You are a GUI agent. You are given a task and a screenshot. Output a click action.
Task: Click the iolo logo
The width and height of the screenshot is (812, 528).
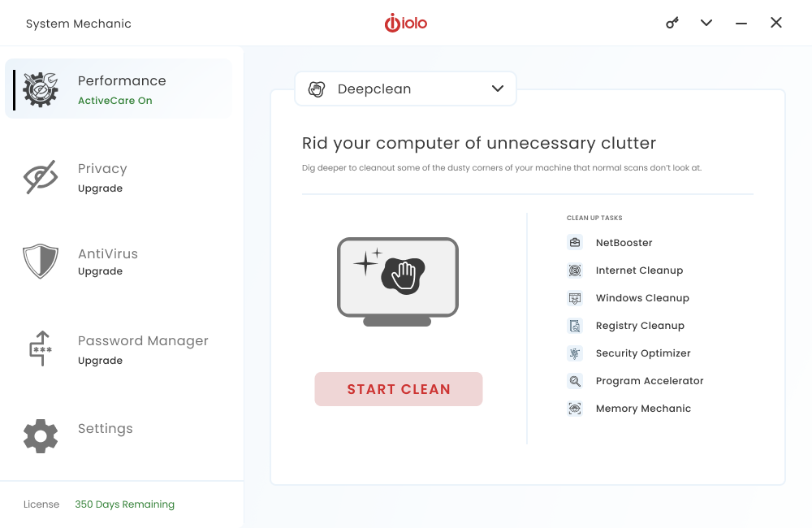click(406, 23)
